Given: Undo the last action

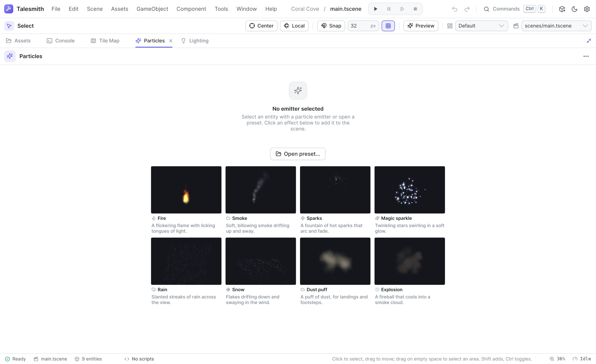Looking at the screenshot, I should [454, 9].
